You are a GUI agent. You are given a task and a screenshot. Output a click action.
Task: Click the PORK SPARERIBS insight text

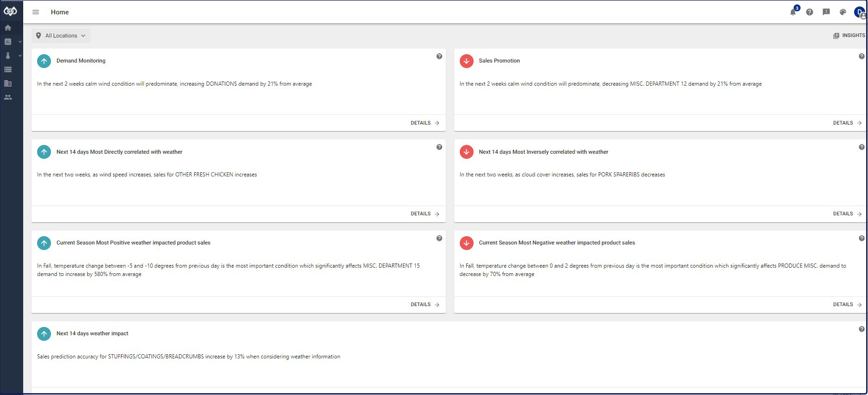click(x=562, y=175)
